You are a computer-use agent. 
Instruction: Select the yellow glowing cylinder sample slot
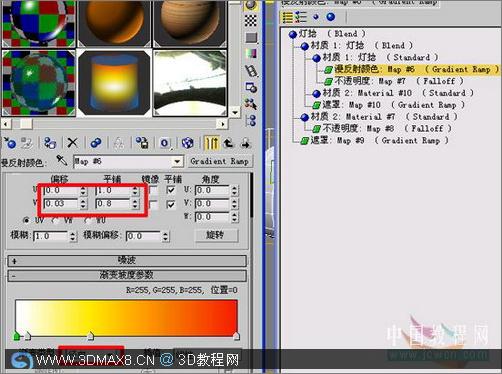tap(114, 83)
